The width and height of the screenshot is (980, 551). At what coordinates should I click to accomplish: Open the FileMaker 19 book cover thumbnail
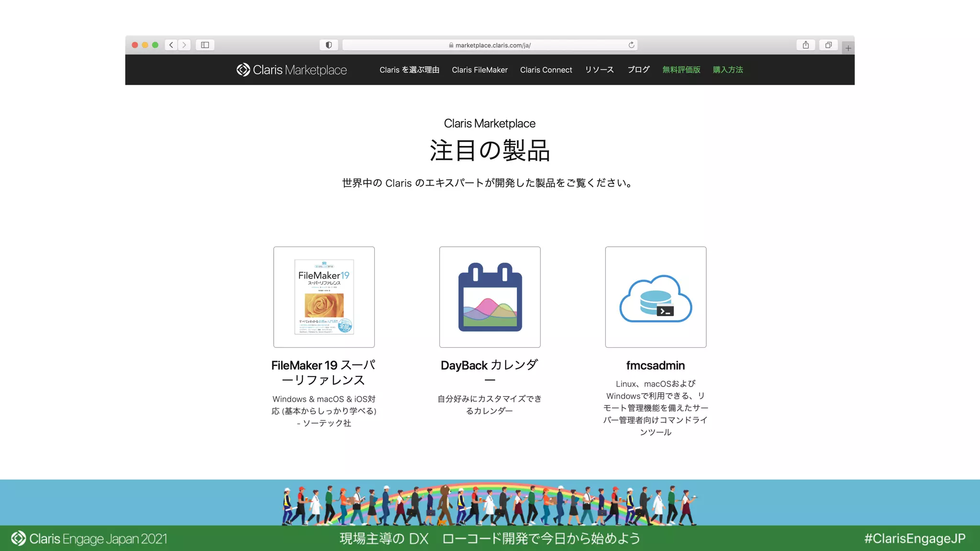click(x=324, y=297)
